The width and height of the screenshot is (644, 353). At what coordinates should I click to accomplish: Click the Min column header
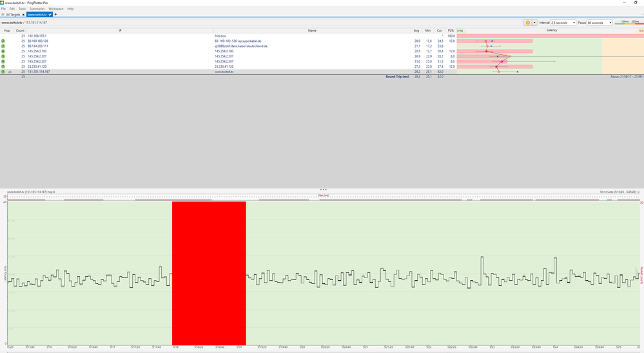pos(428,30)
